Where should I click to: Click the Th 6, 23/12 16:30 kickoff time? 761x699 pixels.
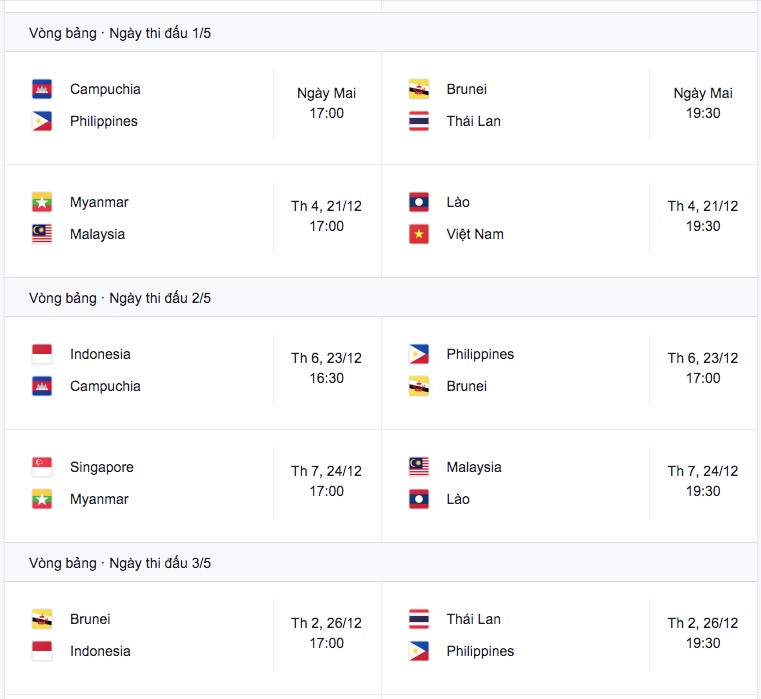click(327, 368)
